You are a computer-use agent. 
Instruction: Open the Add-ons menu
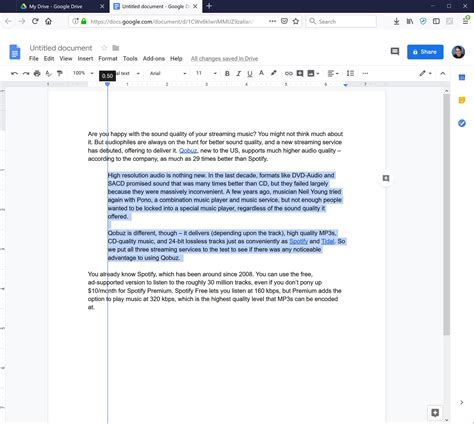click(154, 59)
